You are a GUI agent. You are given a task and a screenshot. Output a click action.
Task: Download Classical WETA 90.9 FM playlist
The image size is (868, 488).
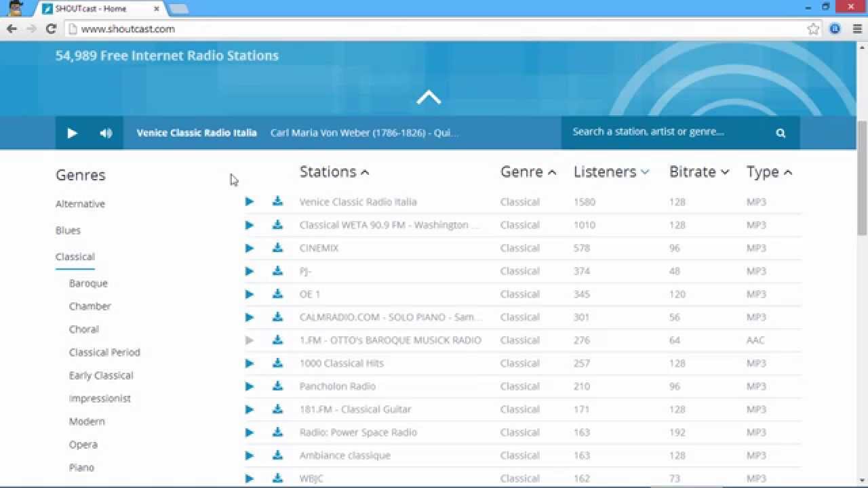[277, 224]
